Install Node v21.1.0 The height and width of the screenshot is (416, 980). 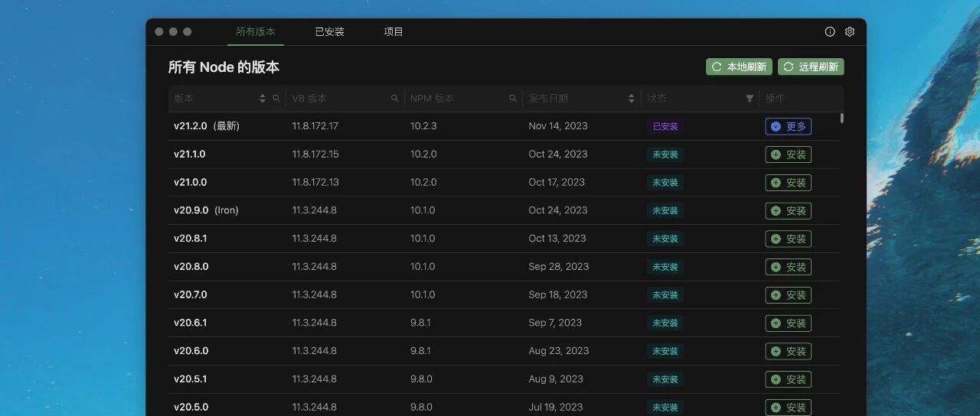[x=789, y=154]
